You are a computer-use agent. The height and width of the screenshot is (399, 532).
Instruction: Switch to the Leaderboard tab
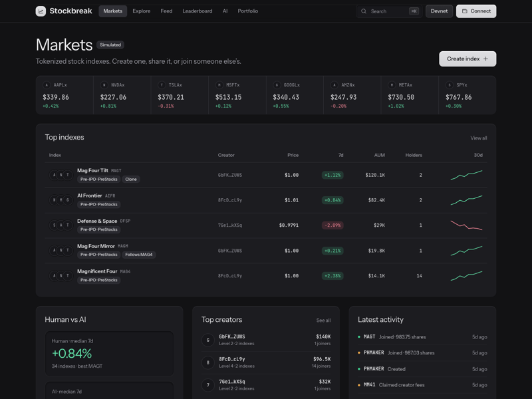(x=198, y=11)
